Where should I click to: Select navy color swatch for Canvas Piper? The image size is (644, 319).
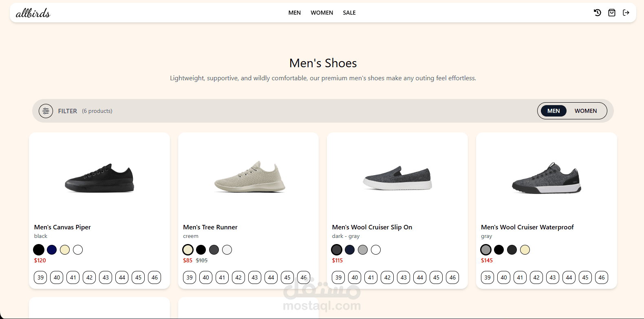pyautogui.click(x=52, y=250)
